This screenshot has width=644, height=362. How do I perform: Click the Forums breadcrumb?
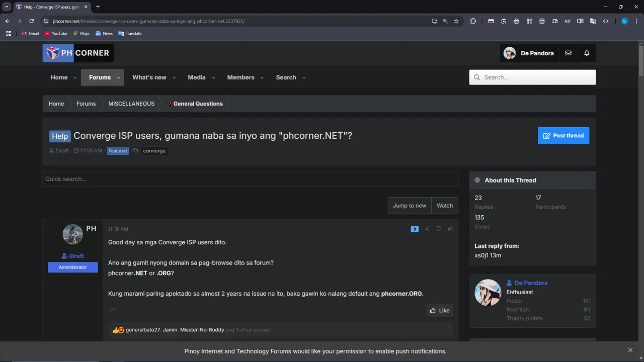coord(86,104)
